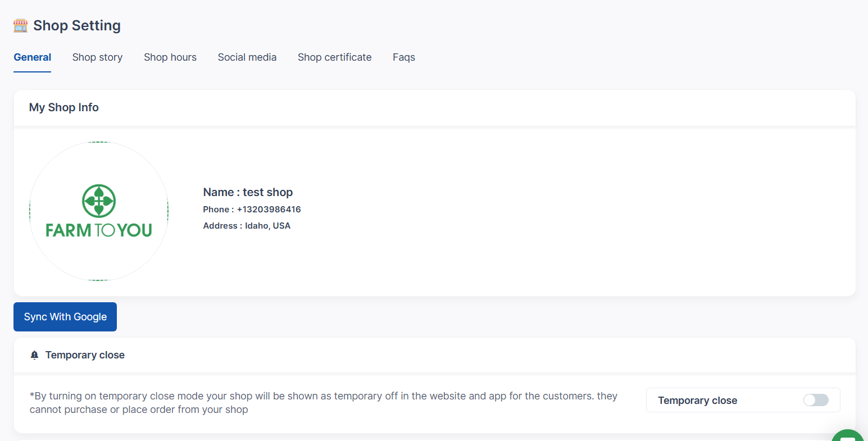Click the shop name text test shop
Viewport: 868px width, 441px height.
click(267, 192)
